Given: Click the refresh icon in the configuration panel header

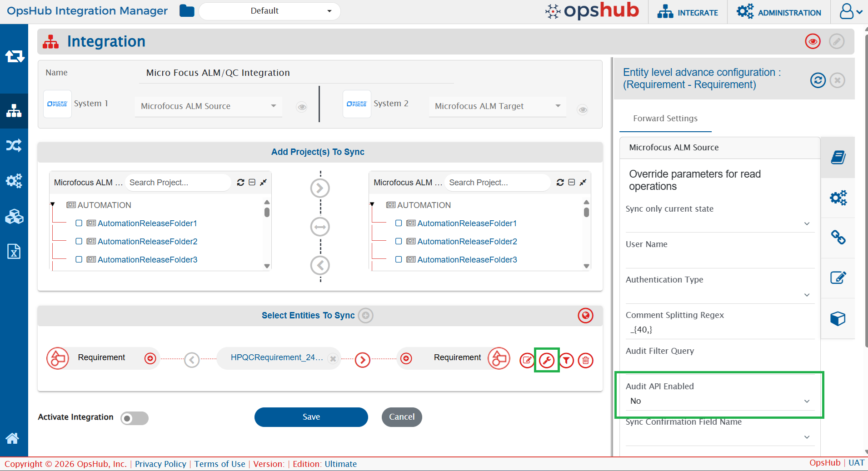Looking at the screenshot, I should (818, 80).
